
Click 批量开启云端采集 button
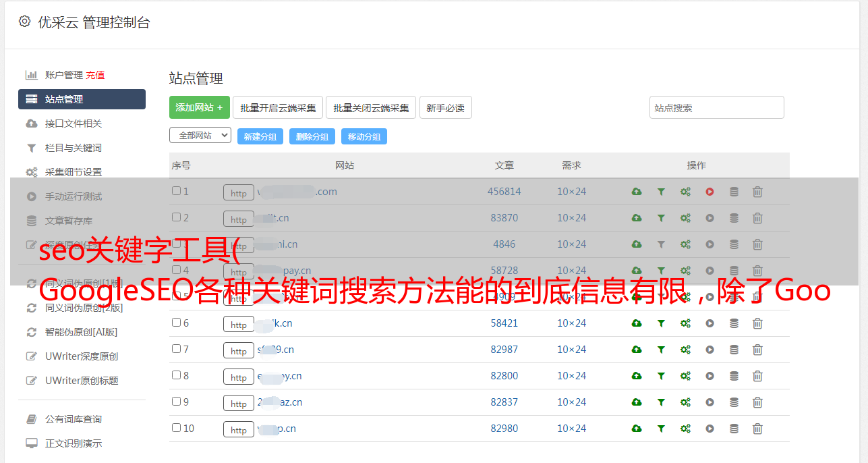click(278, 107)
